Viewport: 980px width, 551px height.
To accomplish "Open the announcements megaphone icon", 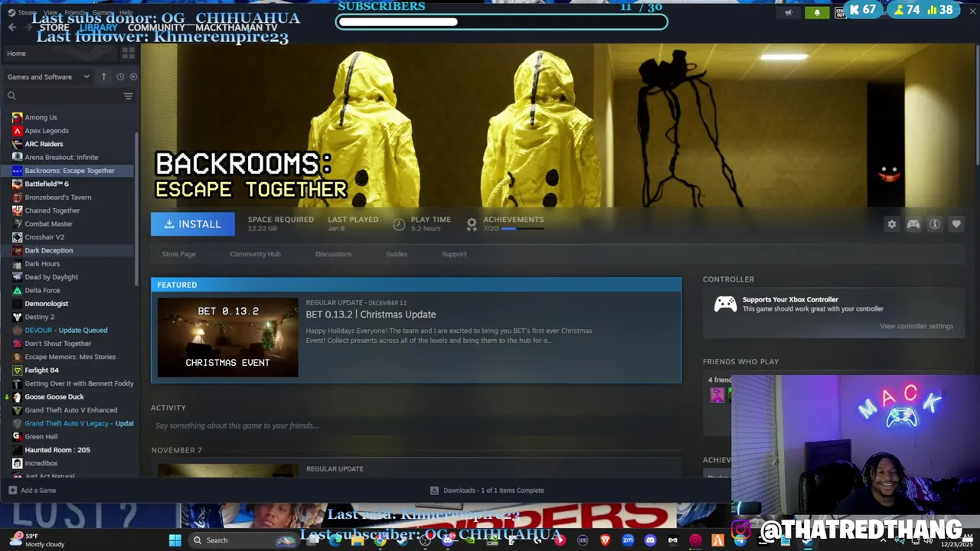I will [789, 12].
